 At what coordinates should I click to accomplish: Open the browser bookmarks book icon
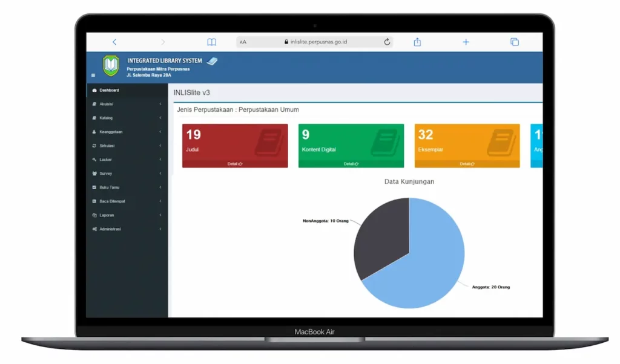tap(211, 42)
